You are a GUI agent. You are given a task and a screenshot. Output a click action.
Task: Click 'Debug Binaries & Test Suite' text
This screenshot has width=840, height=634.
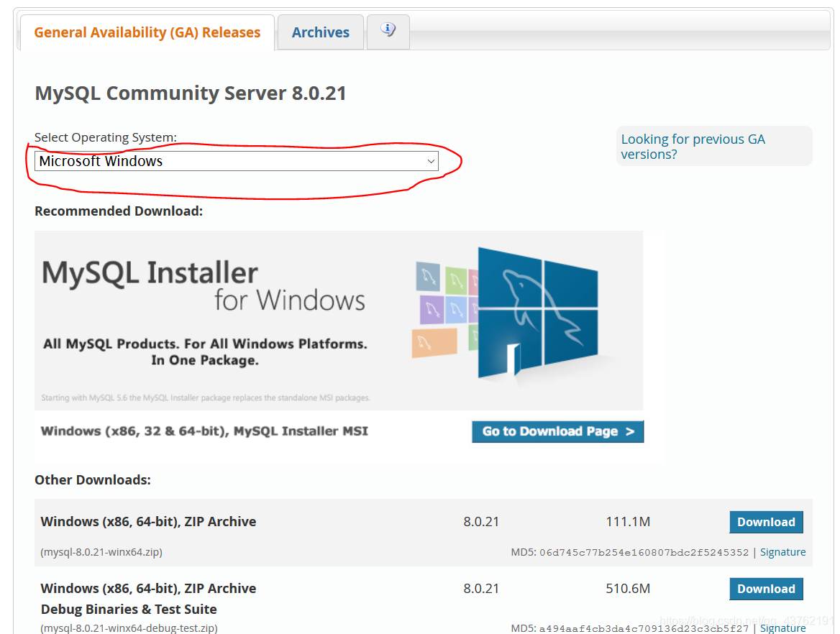click(x=129, y=610)
